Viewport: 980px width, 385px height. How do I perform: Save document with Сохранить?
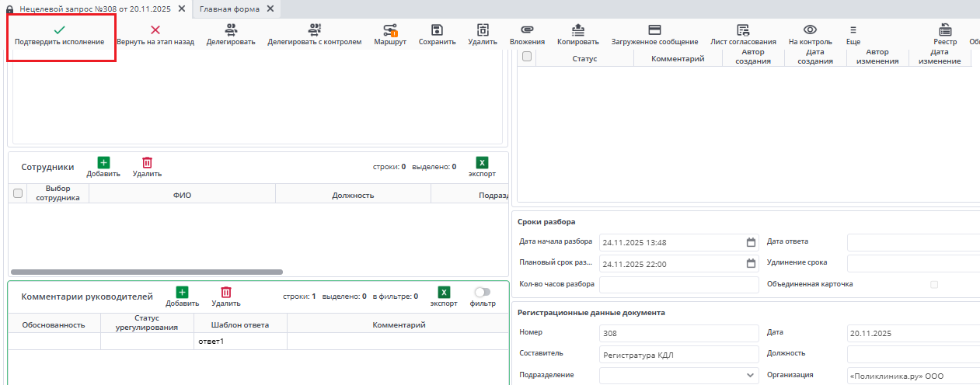coord(437,35)
